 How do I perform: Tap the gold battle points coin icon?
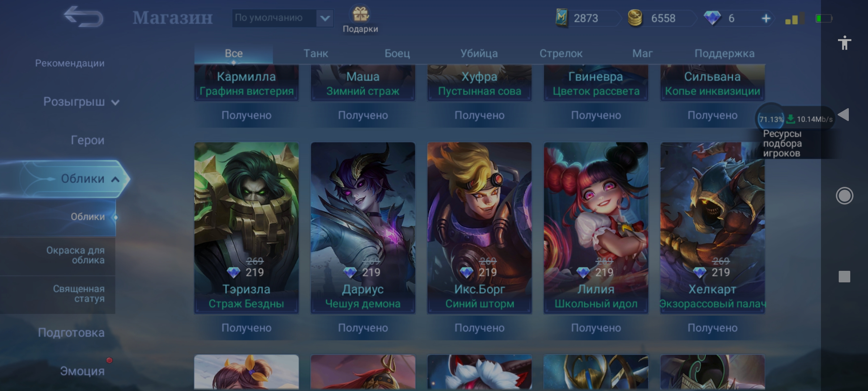pos(635,18)
